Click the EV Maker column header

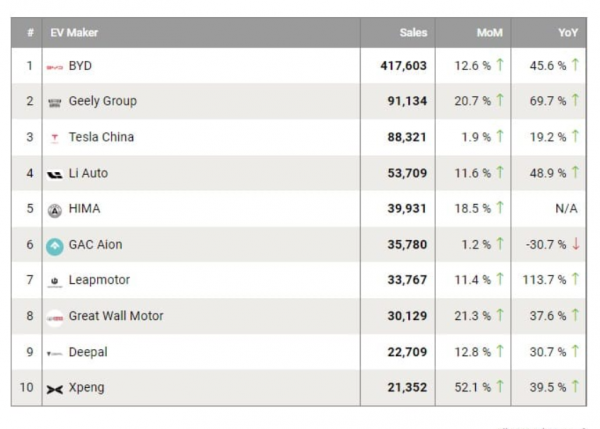click(x=74, y=32)
